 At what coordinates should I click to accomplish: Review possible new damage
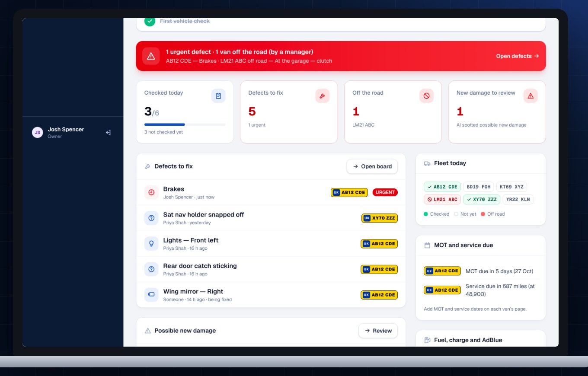tap(378, 331)
